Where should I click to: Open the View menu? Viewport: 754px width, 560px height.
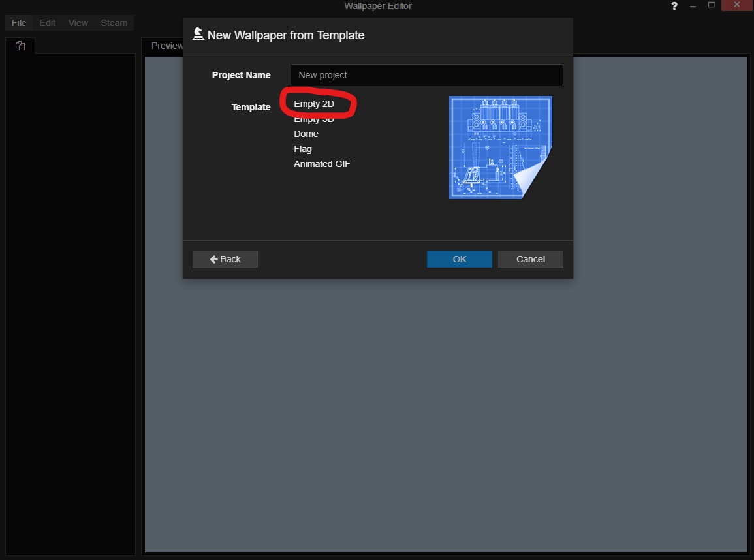78,22
